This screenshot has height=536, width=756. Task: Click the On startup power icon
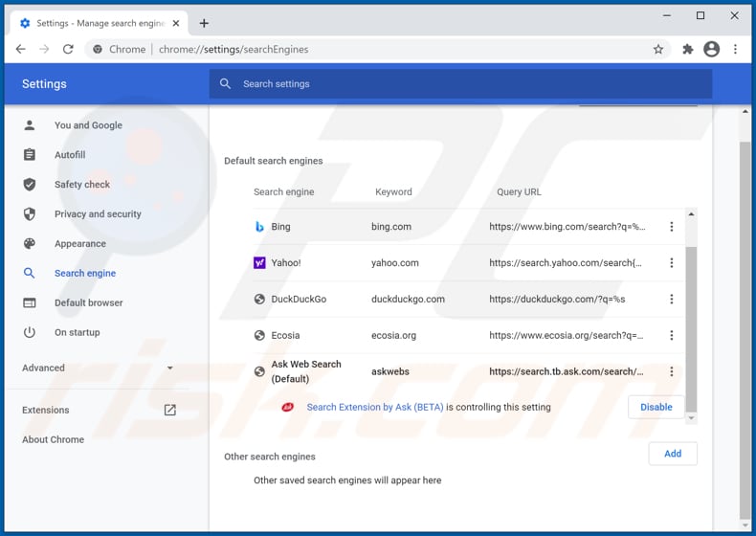click(x=30, y=332)
